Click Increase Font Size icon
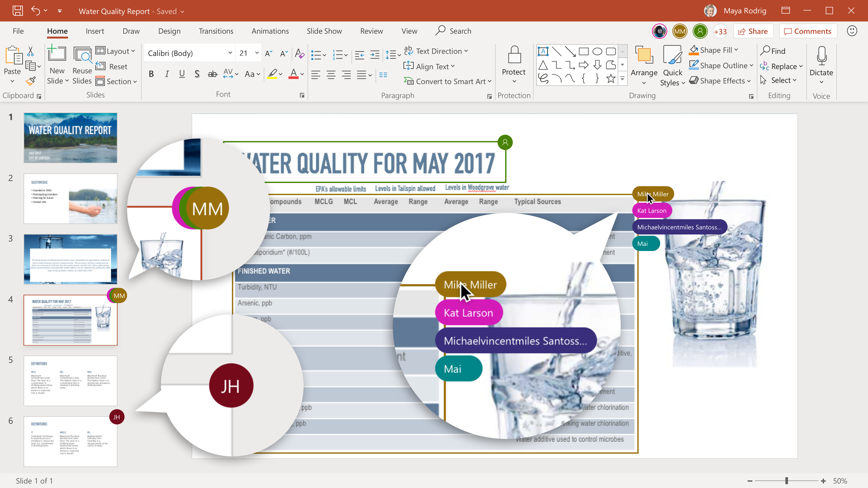The height and width of the screenshot is (488, 868). click(x=269, y=53)
